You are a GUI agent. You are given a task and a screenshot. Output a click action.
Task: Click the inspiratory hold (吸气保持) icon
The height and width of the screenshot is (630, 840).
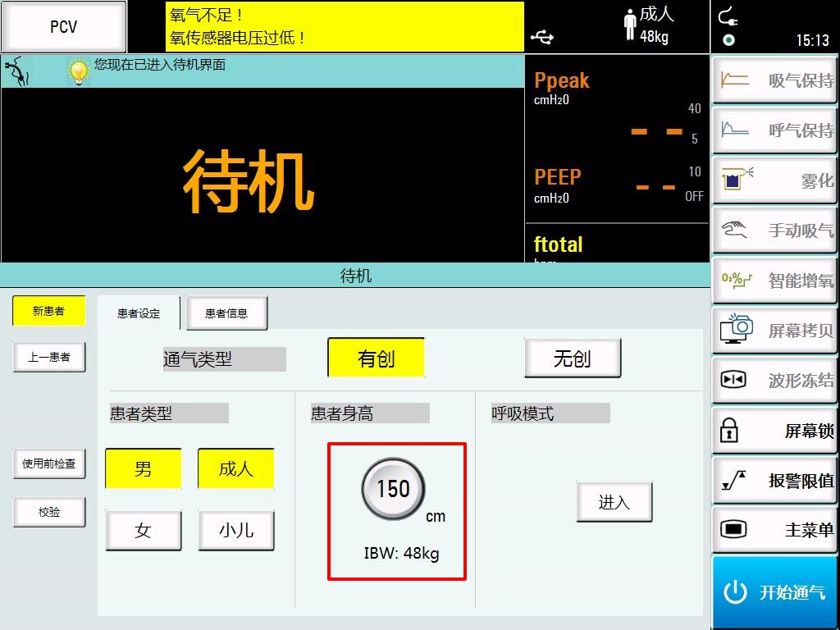click(735, 80)
